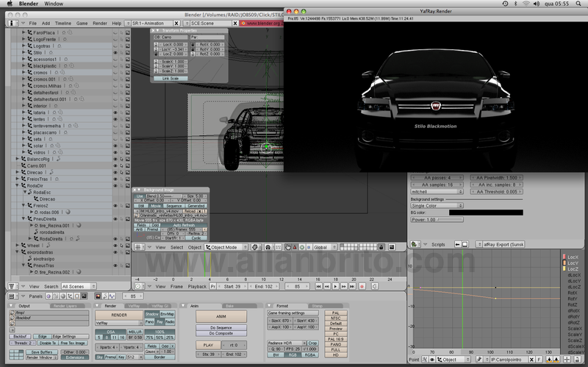Switch to the YafRay GI tab
The height and width of the screenshot is (367, 588).
159,306
